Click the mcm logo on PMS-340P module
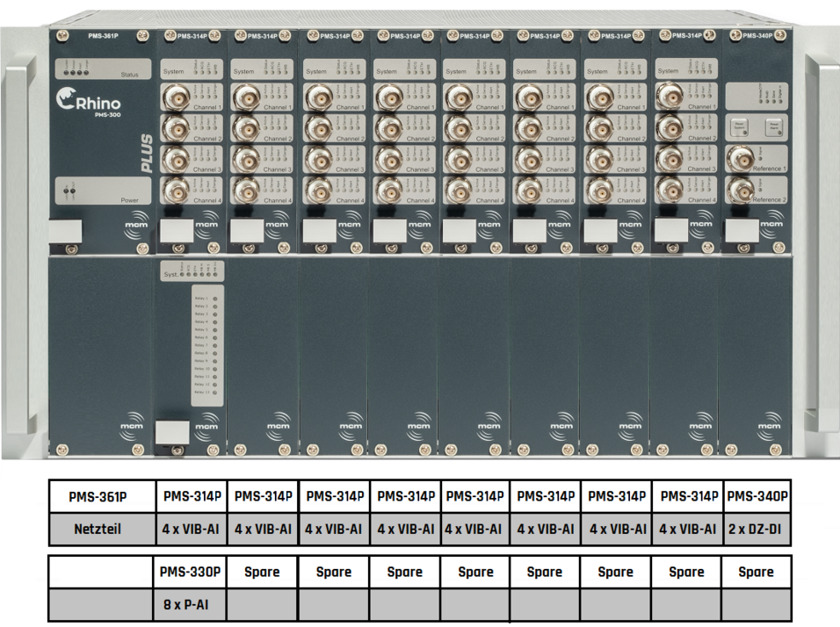Image resolution: width=840 pixels, height=627 pixels. pyautogui.click(x=771, y=227)
